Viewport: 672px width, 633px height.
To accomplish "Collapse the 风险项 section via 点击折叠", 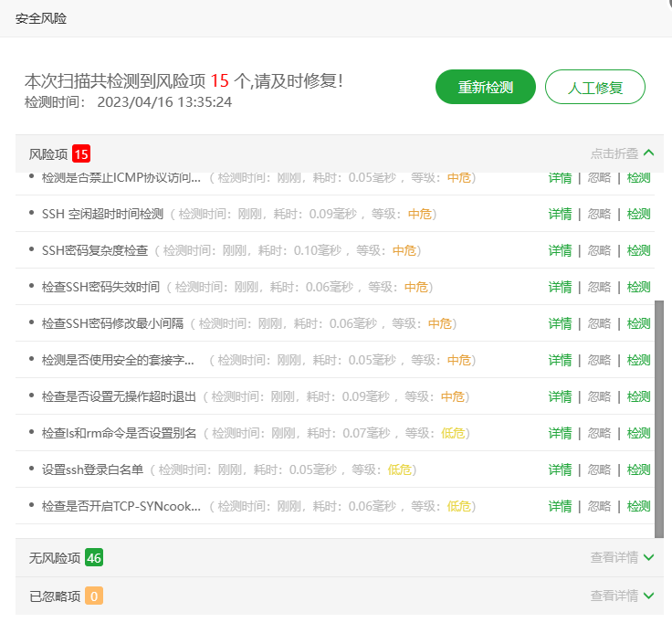I will [x=622, y=153].
